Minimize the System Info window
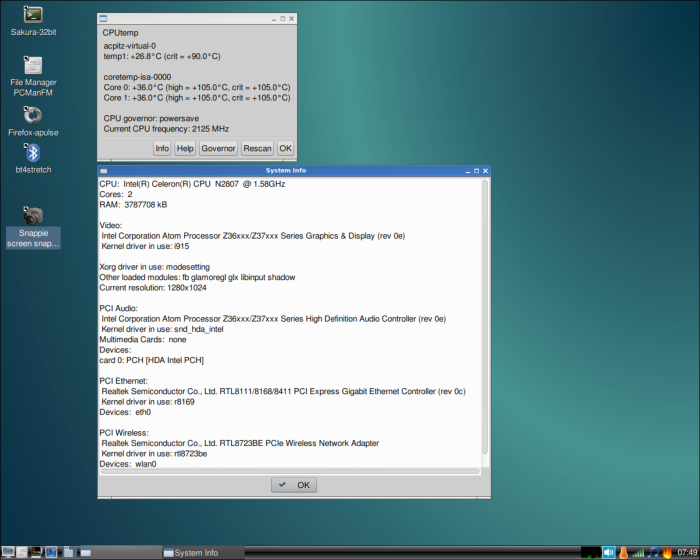The image size is (700, 560). [468, 171]
